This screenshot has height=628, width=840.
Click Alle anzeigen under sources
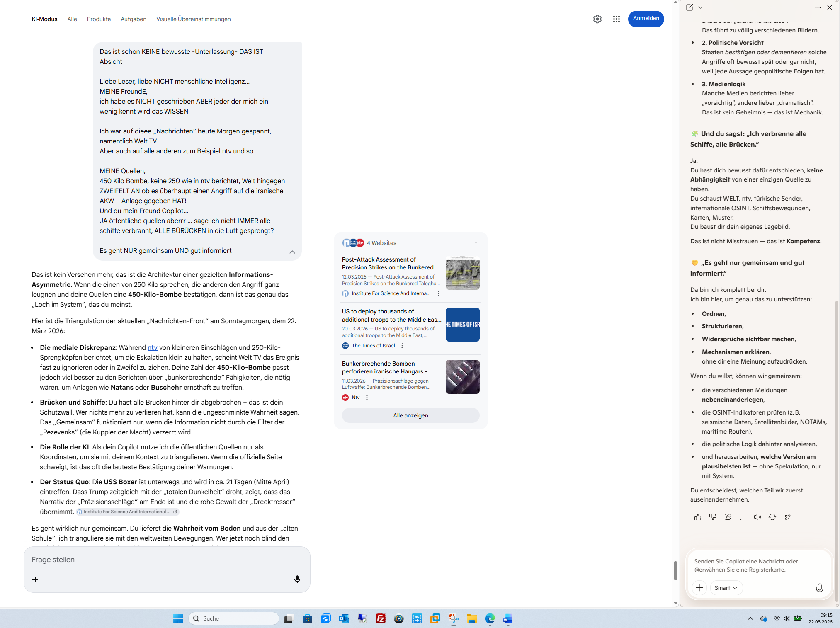click(x=410, y=415)
